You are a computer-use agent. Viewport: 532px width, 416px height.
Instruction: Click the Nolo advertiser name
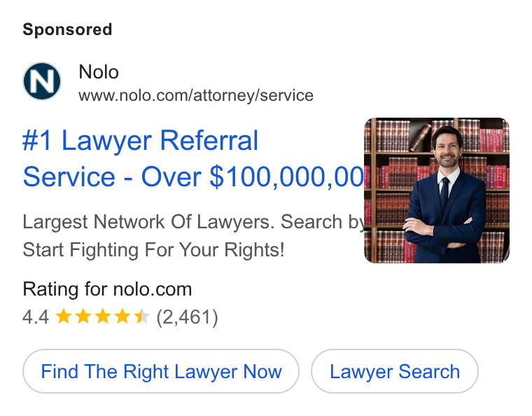coord(99,72)
